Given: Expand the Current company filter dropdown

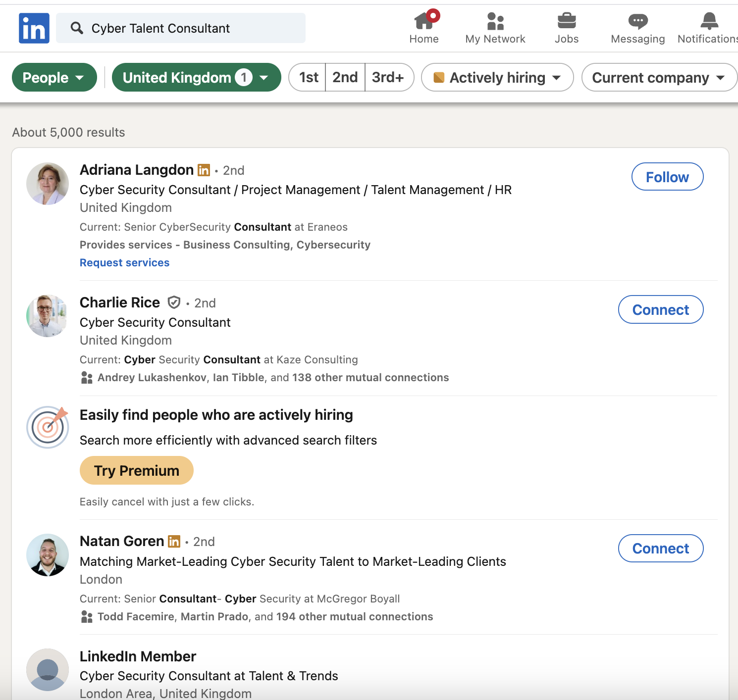Looking at the screenshot, I should [659, 77].
